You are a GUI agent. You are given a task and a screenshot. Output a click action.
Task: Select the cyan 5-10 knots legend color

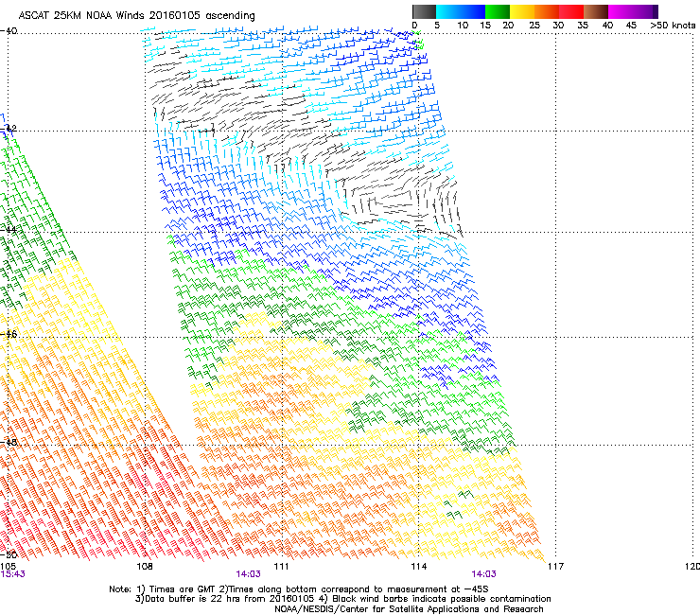pyautogui.click(x=448, y=11)
